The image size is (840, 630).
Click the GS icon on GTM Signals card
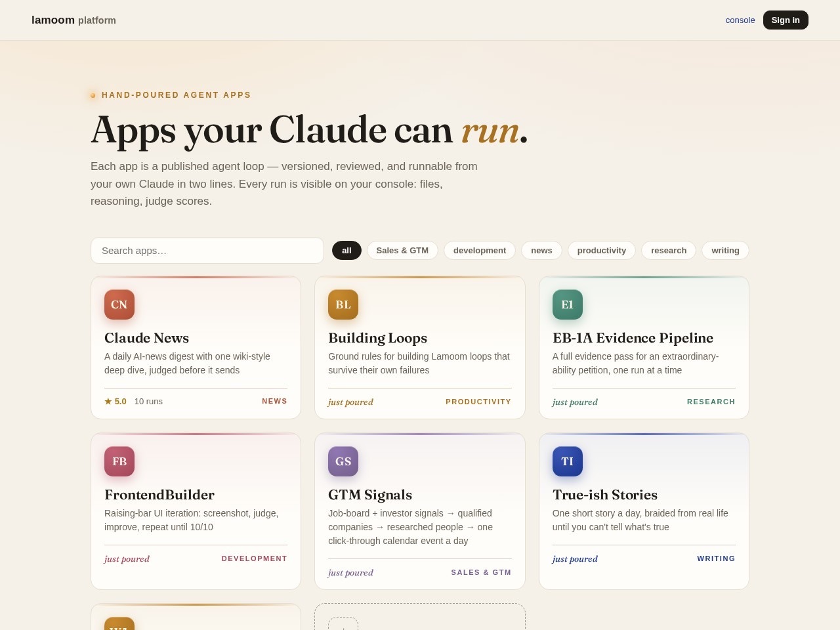pyautogui.click(x=343, y=461)
